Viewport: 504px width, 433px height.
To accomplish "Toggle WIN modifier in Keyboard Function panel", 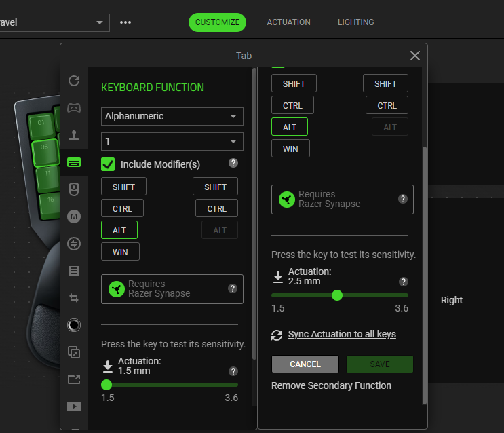I will point(121,252).
